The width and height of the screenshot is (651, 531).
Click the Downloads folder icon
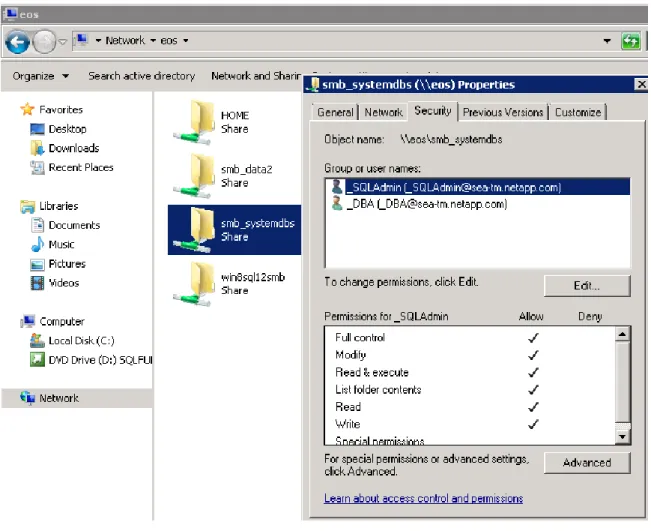point(37,148)
